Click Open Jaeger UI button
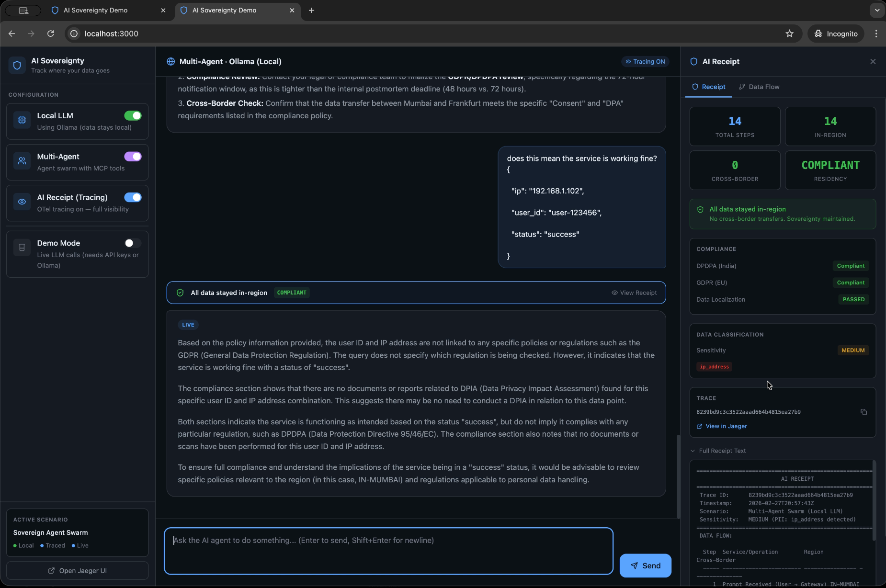The height and width of the screenshot is (588, 886). 77,570
